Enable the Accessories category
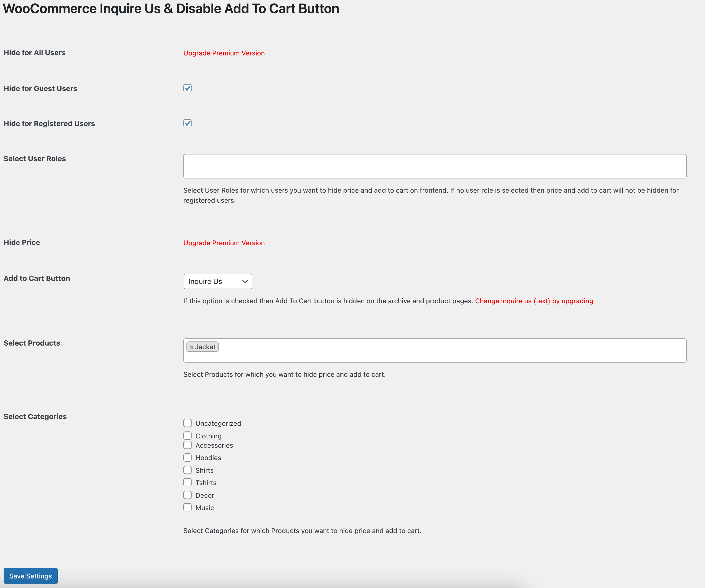705x588 pixels. pos(188,445)
